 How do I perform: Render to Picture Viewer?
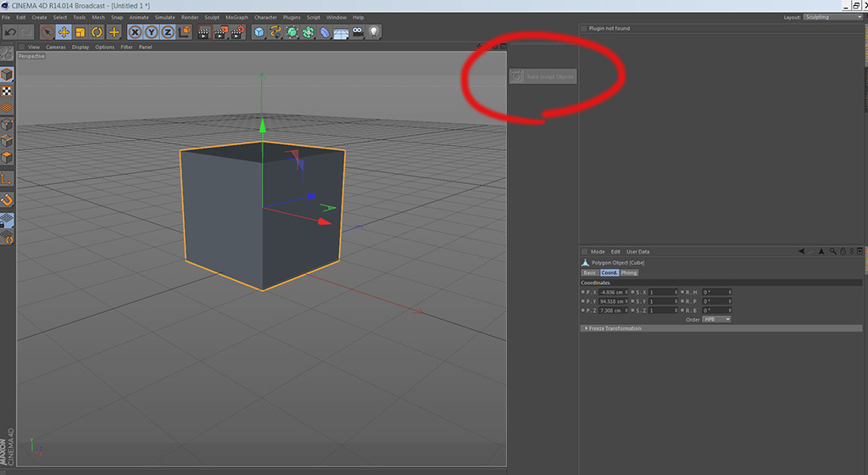point(221,32)
